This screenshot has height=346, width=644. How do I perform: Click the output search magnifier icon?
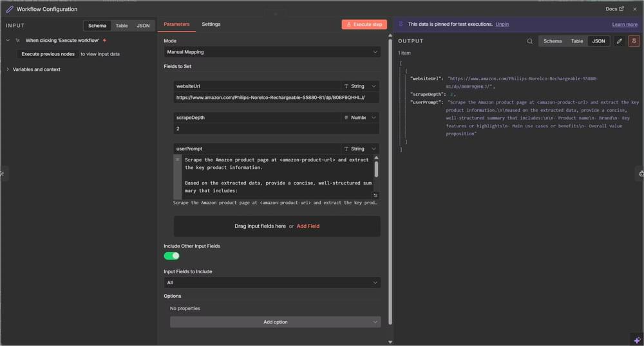point(530,41)
